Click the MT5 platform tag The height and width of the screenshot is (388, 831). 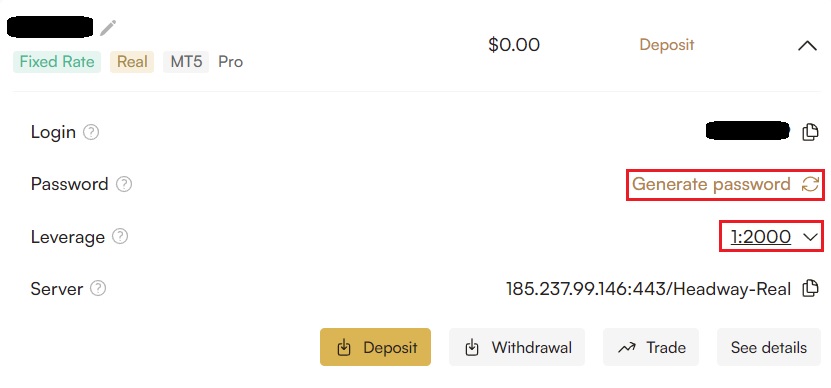[186, 62]
